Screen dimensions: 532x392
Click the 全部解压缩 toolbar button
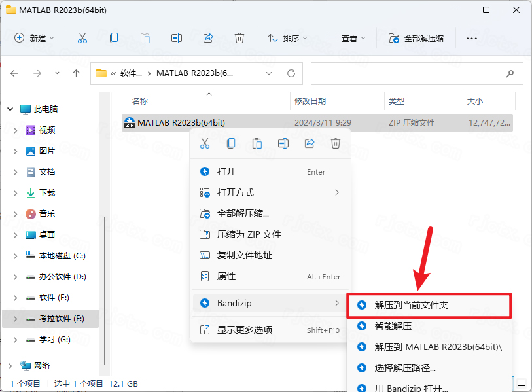coord(416,38)
